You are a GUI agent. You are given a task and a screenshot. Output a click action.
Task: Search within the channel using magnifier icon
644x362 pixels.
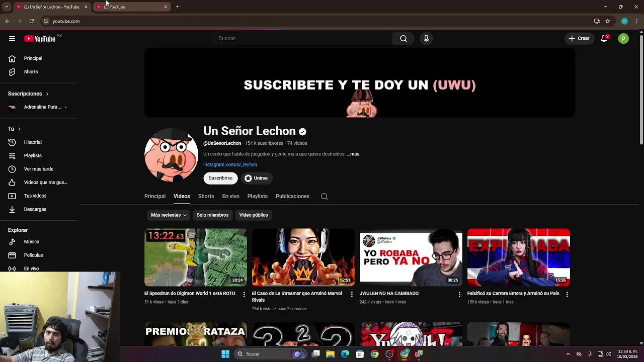325,197
